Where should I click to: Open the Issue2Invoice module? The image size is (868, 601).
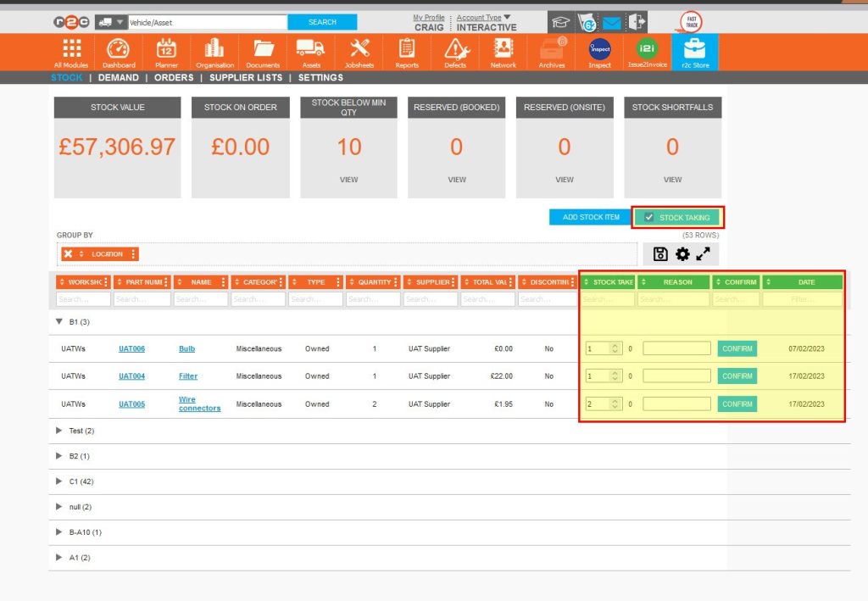pos(646,52)
